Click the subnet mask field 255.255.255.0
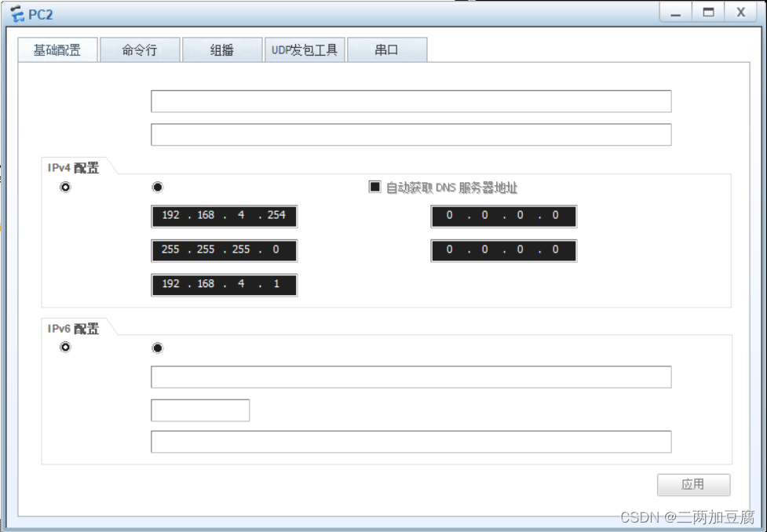Image resolution: width=767 pixels, height=532 pixels. (x=224, y=250)
